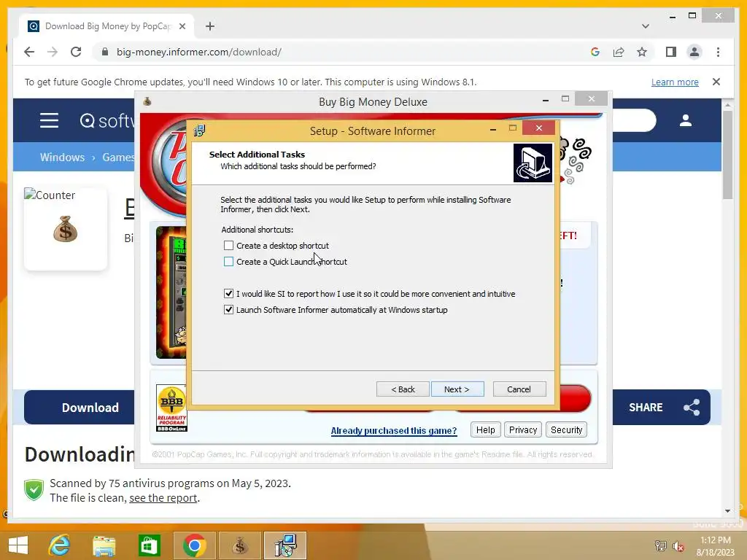The height and width of the screenshot is (560, 747).
Task: Click the shield scanned-clean icon
Action: pyautogui.click(x=34, y=489)
